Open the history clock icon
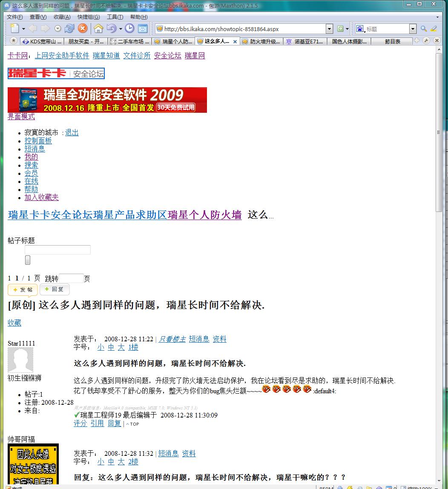448x489 pixels. [x=129, y=29]
